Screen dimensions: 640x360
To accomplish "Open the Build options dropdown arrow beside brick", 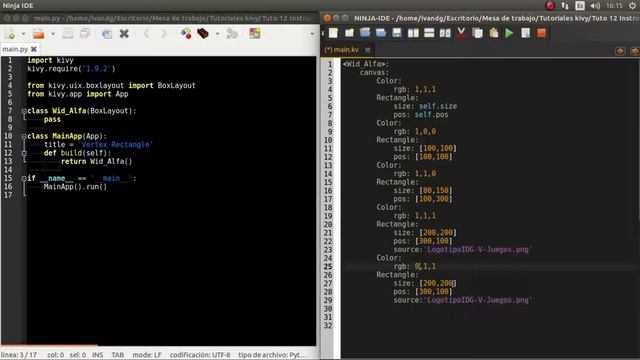I will tap(217, 34).
